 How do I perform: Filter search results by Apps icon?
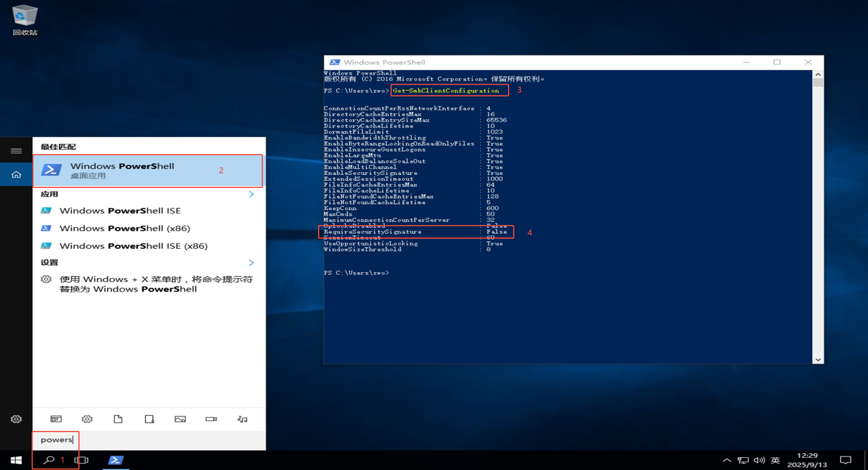click(x=56, y=419)
